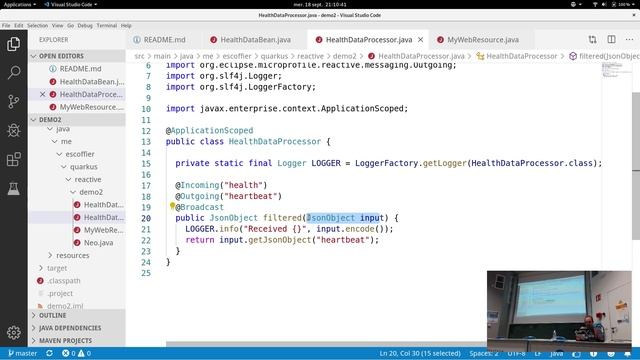Click the HealthDataProcessor class breadcrumb
This screenshot has width=640, height=360.
tap(521, 56)
